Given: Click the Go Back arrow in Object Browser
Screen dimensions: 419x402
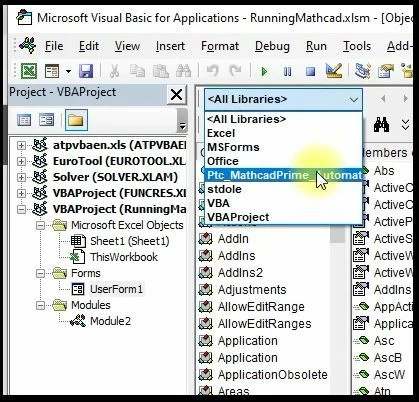Looking at the screenshot, I should pos(383,99).
